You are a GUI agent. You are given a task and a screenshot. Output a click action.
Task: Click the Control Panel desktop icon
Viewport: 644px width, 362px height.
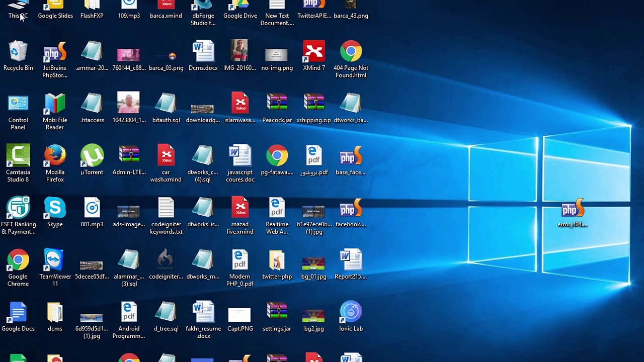click(x=18, y=112)
